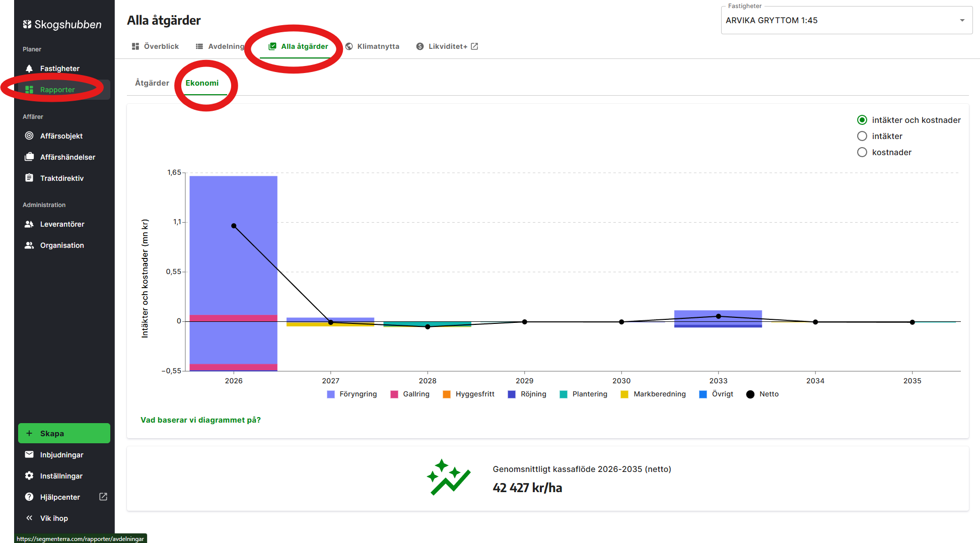Go to Fastigheter in sidebar

point(64,69)
